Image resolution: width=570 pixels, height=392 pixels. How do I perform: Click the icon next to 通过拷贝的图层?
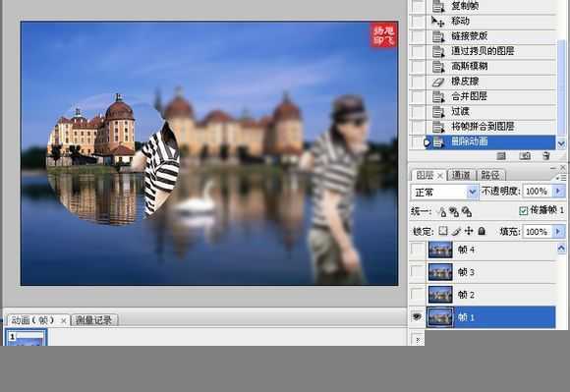tap(438, 51)
